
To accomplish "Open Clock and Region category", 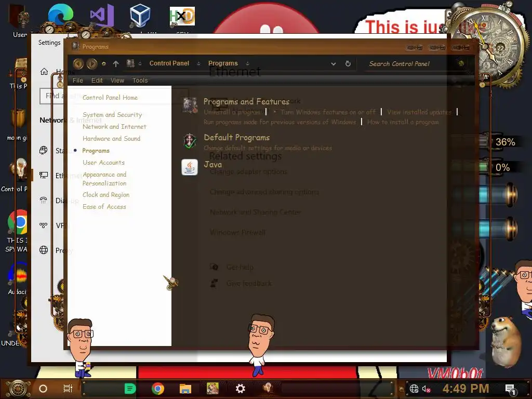I will 106,195.
